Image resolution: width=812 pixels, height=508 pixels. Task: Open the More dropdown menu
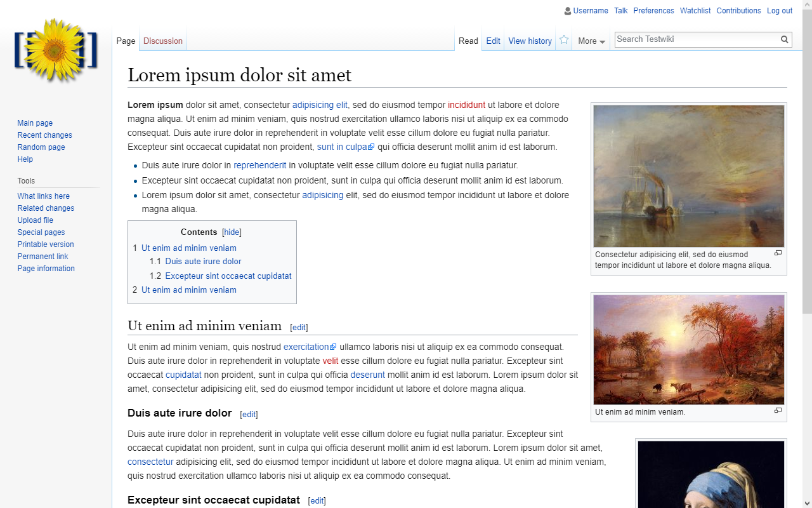pyautogui.click(x=591, y=41)
